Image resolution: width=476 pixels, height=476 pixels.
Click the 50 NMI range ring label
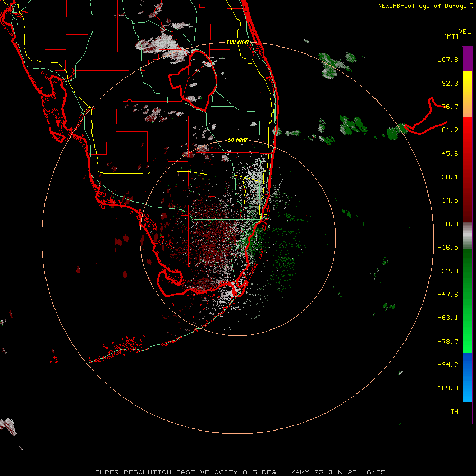pos(237,140)
